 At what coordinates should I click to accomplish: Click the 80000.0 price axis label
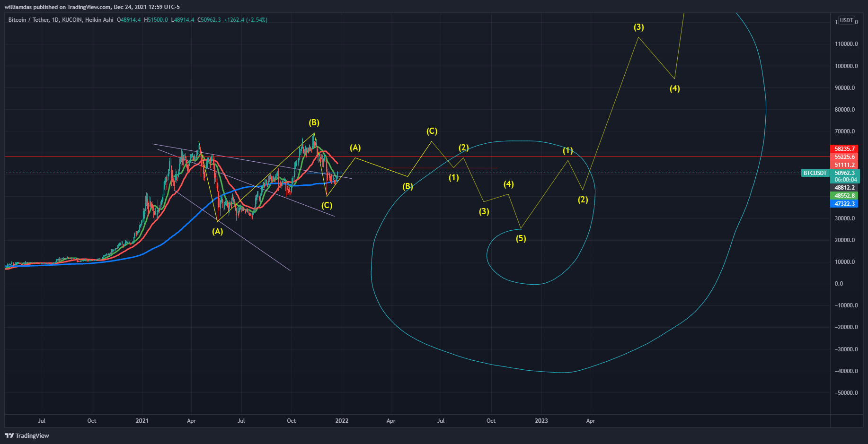pos(845,110)
